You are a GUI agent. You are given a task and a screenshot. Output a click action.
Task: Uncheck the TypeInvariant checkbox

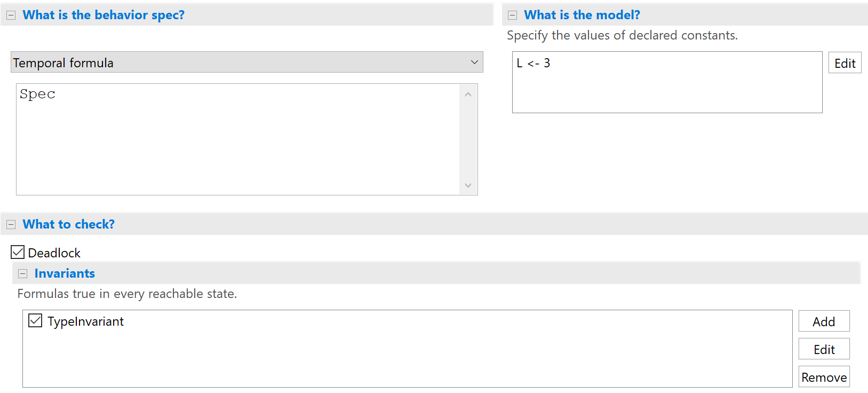coord(35,321)
